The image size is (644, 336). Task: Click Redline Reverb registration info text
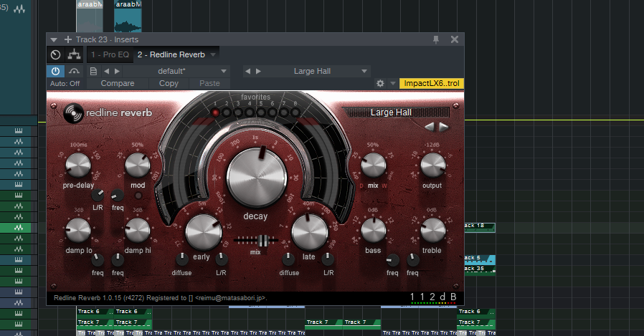(x=161, y=298)
